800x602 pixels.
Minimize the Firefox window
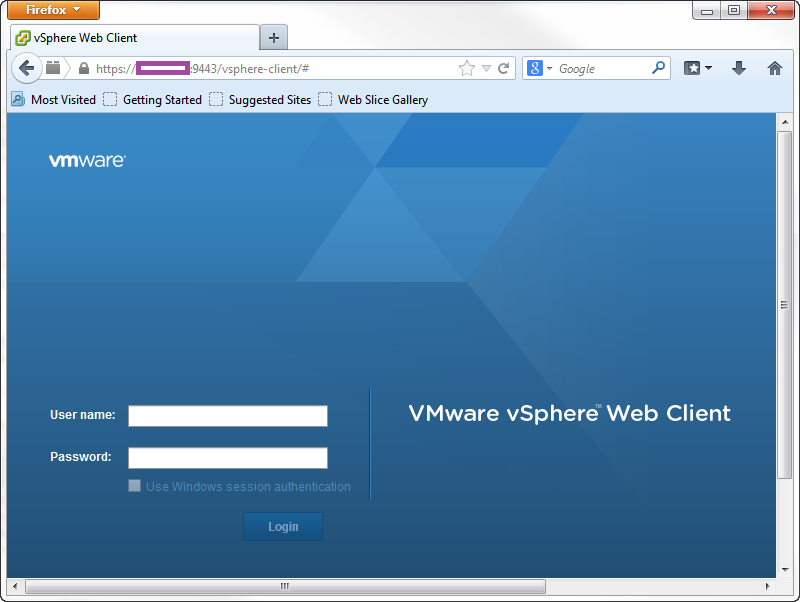pyautogui.click(x=707, y=10)
